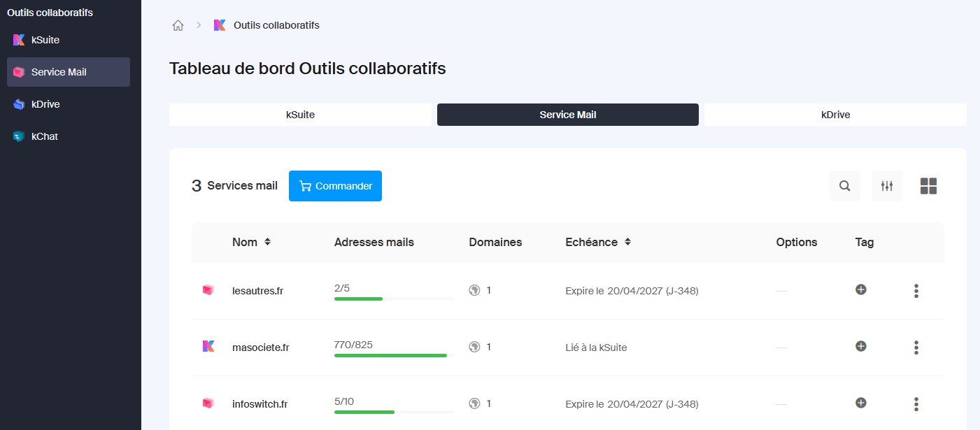Click the kSuite icon for masociete.fr

point(208,346)
